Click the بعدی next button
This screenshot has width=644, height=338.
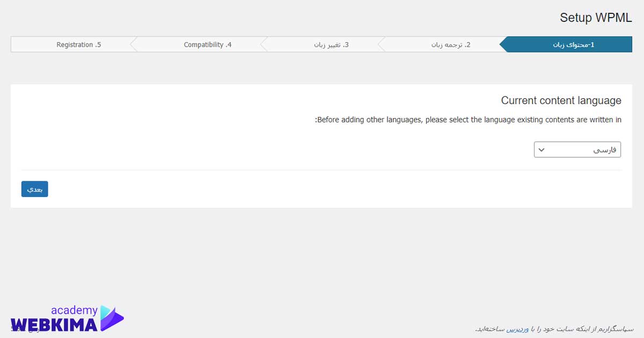tap(35, 189)
